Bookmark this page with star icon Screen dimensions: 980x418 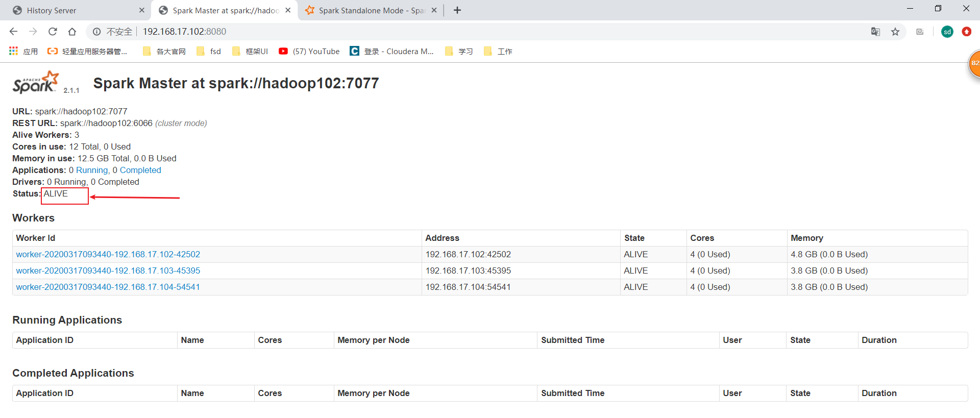895,32
